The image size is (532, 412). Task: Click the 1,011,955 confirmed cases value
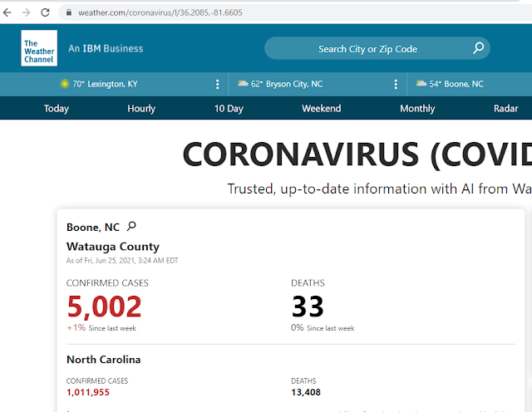(88, 392)
